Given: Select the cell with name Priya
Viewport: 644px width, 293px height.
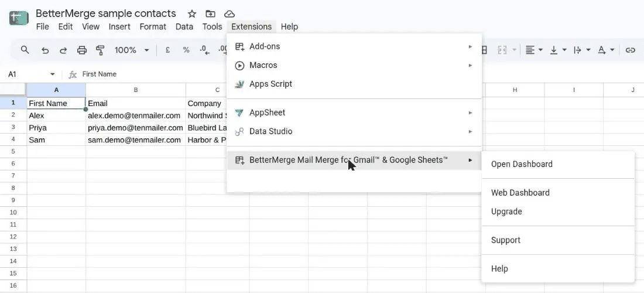Looking at the screenshot, I should pos(56,128).
